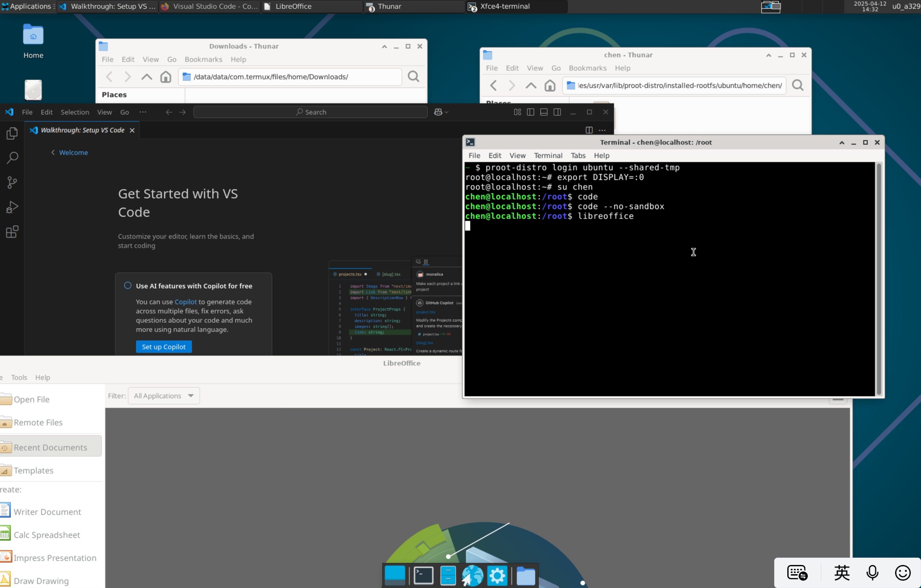
Task: Enable the Use AI features with Copilot option
Action: click(128, 285)
